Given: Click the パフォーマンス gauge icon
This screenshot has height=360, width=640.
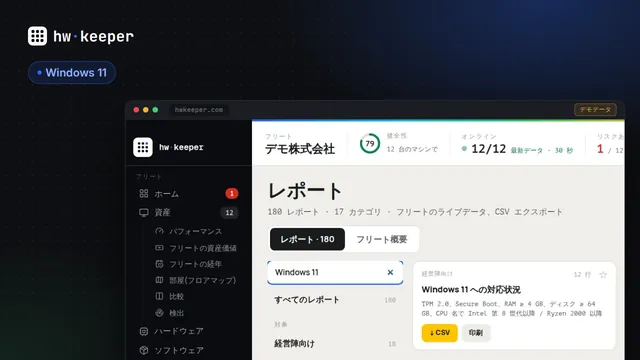Looking at the screenshot, I should pos(160,231).
